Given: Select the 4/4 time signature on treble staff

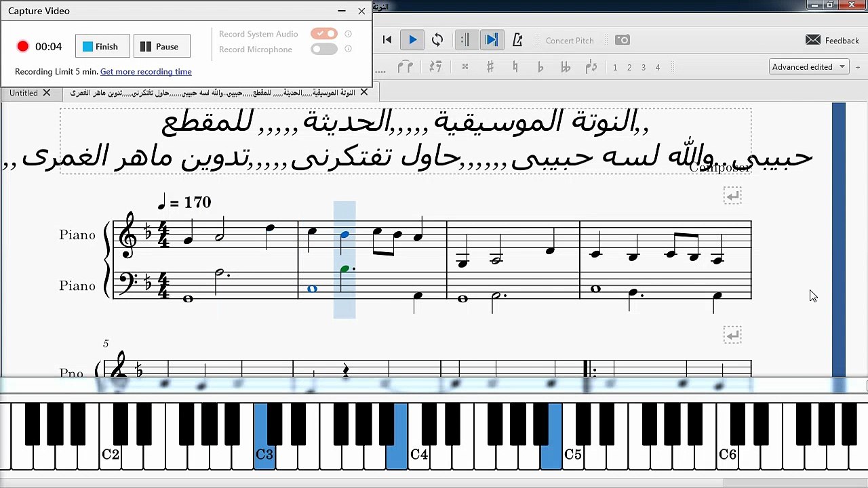Looking at the screenshot, I should [x=163, y=235].
